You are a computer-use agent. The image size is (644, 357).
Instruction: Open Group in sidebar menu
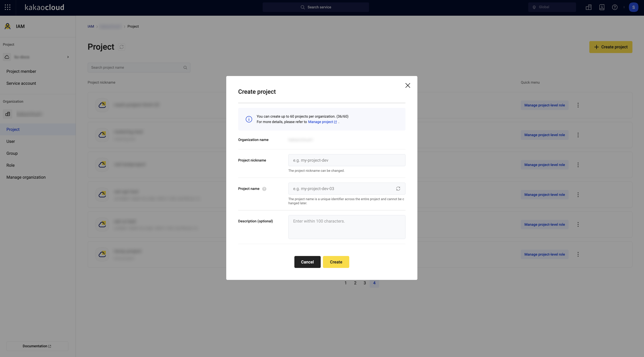(x=12, y=153)
